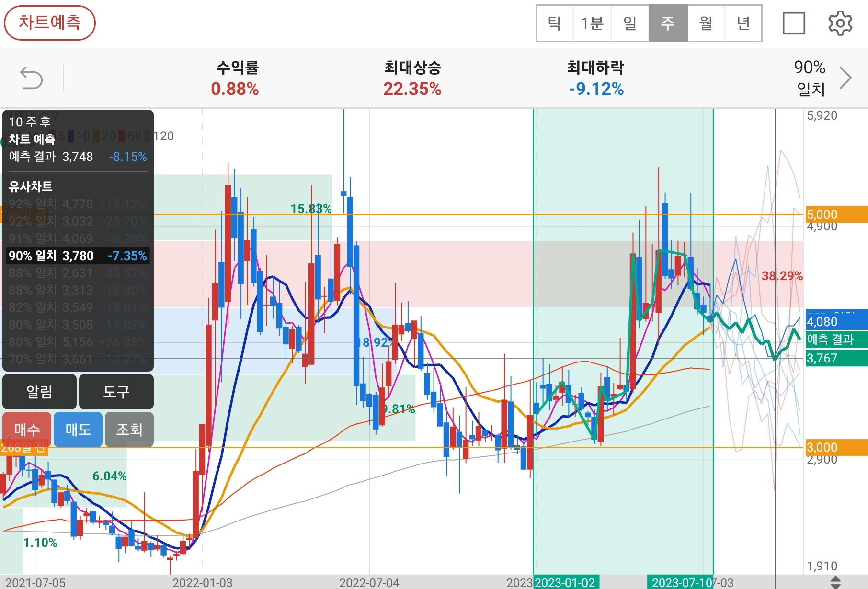Select similar chart 91% 일치 4,069
Viewport: 868px width, 589px height.
(78, 238)
